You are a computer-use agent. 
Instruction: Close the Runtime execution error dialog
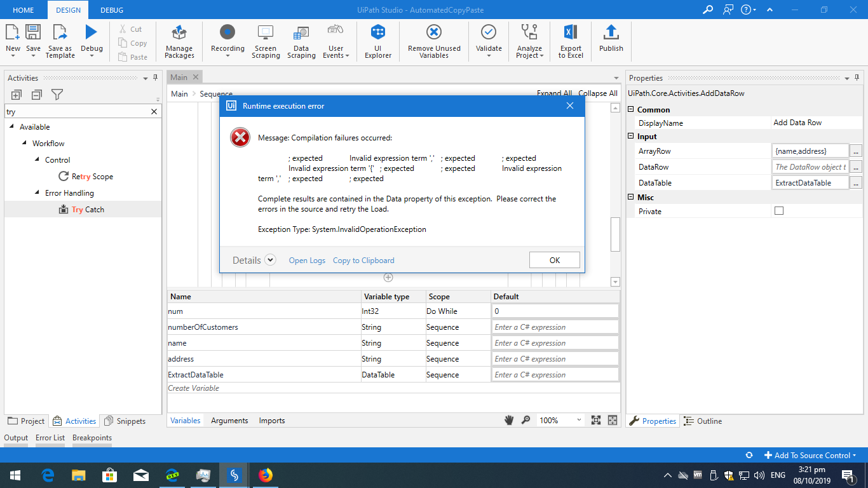[x=570, y=106]
